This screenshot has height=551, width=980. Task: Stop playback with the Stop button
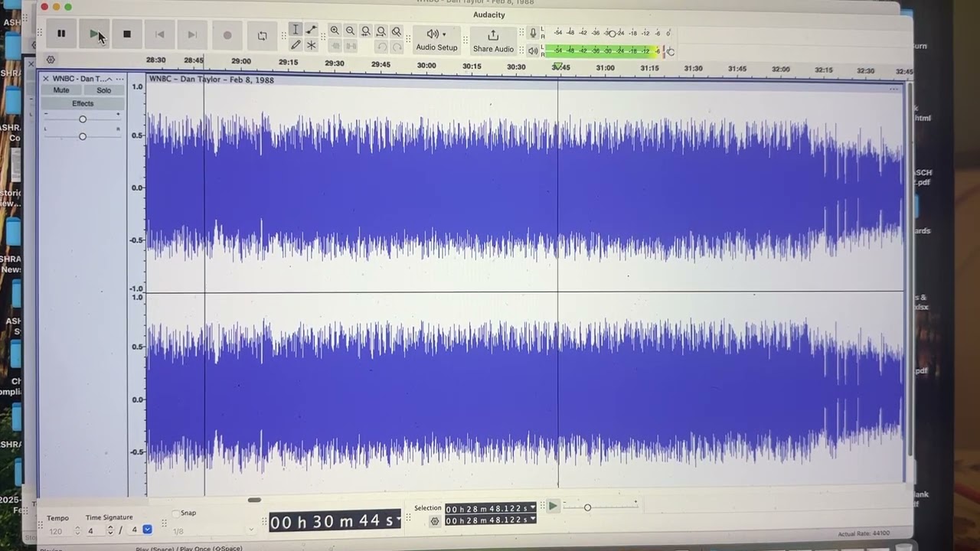pyautogui.click(x=127, y=34)
